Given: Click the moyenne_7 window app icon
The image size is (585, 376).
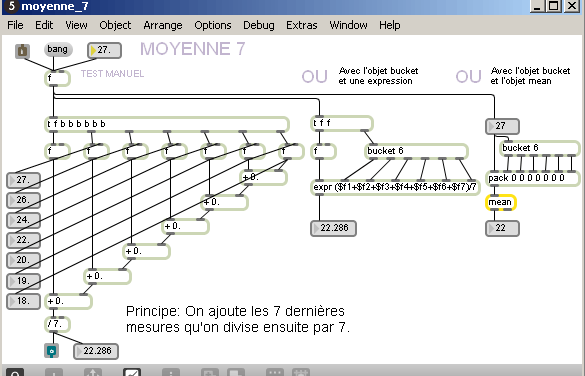Looking at the screenshot, I should pyautogui.click(x=11, y=6).
